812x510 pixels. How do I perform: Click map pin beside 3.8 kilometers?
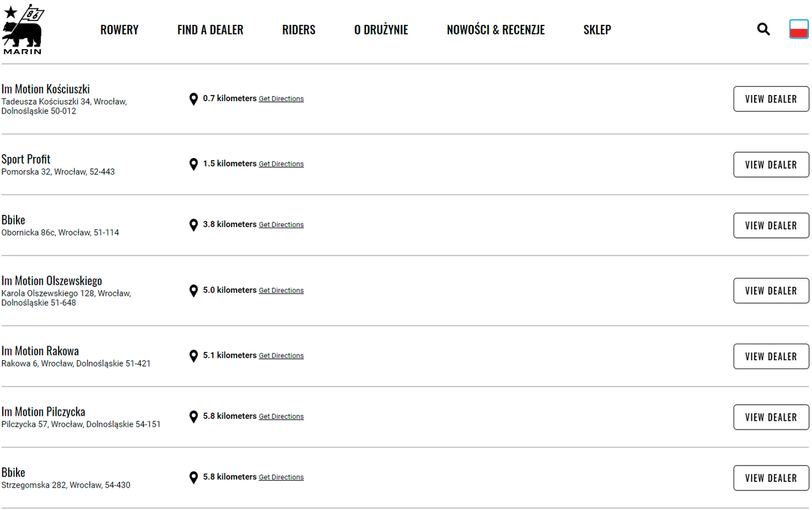tap(194, 225)
